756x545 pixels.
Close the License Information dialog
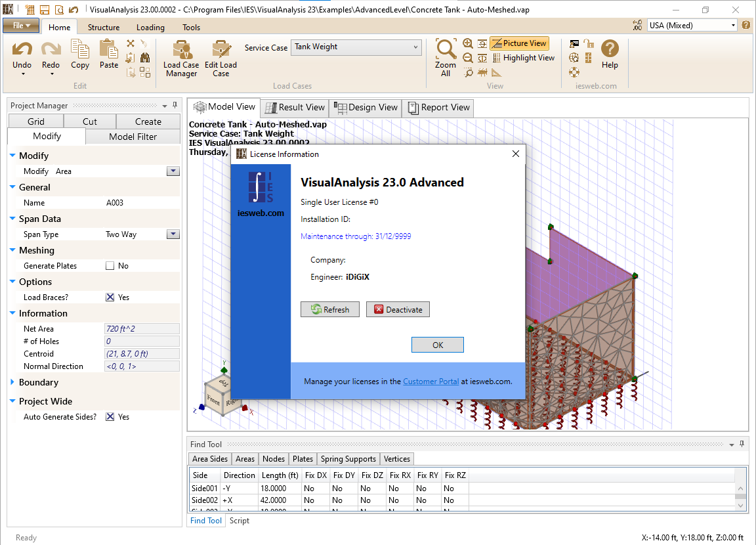click(515, 154)
